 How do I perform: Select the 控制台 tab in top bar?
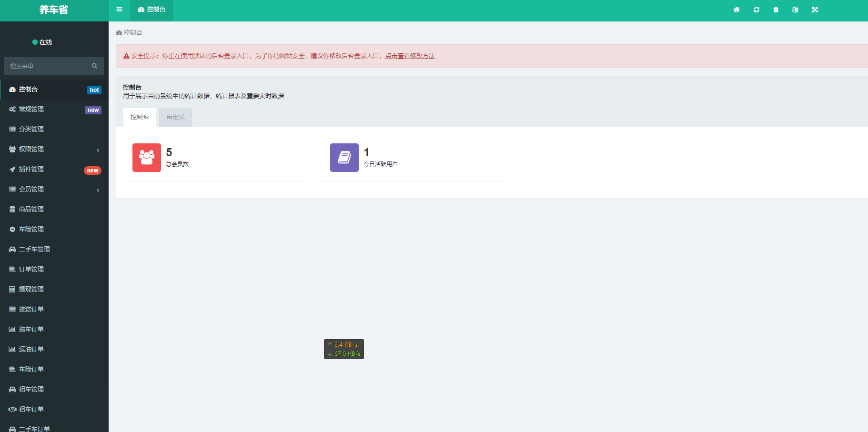pyautogui.click(x=151, y=10)
